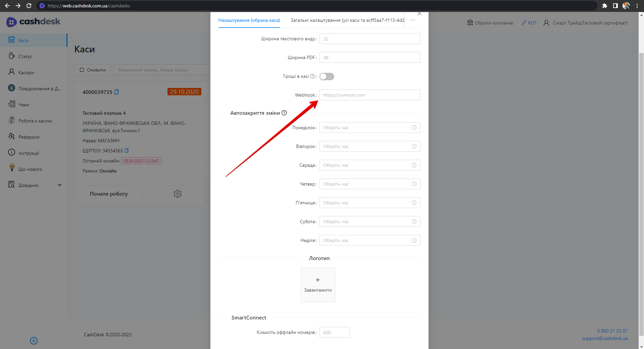Screen dimensions: 644x349
Task: Collapse the sidebar with the arrow button
Action: point(33,341)
